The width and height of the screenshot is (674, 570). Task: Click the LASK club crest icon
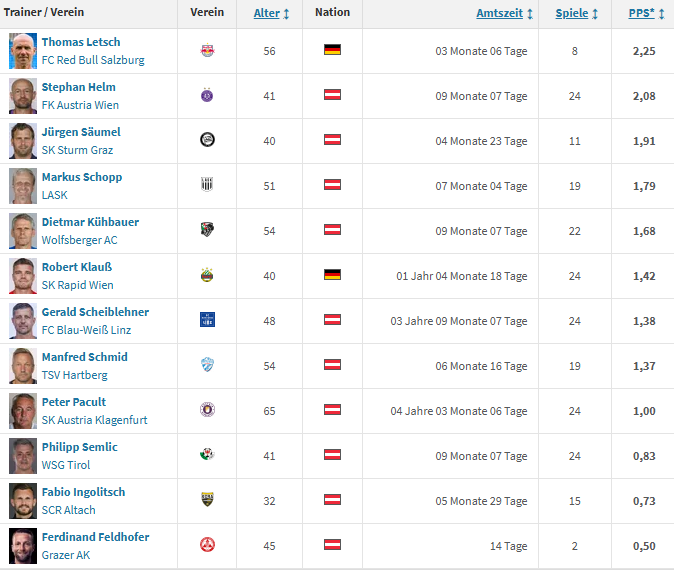click(207, 185)
